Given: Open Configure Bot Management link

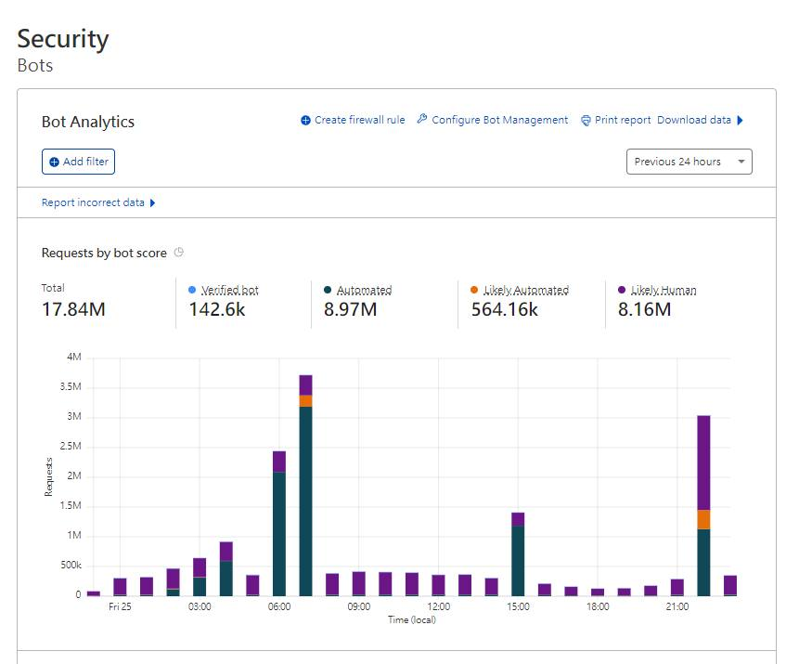Looking at the screenshot, I should 499,120.
